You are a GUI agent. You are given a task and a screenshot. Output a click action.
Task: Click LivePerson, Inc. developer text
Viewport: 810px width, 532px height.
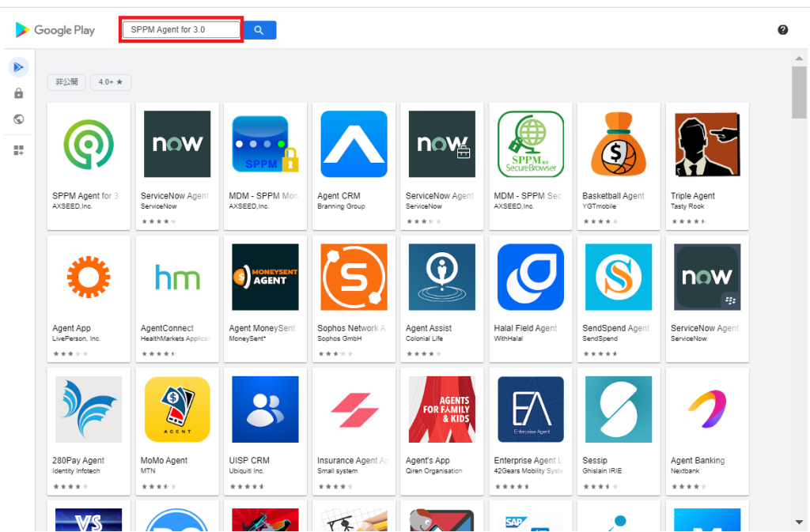coord(76,339)
